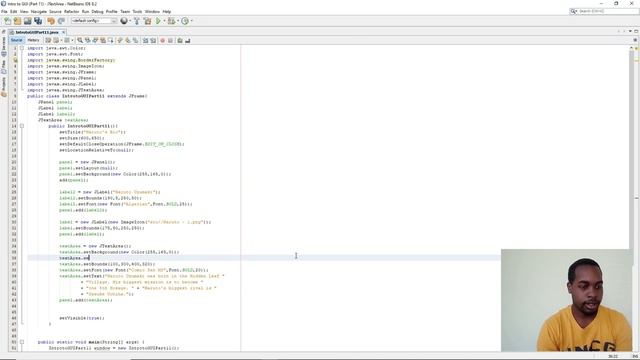
Task: Click the Profile Project clock icon
Action: click(x=185, y=21)
